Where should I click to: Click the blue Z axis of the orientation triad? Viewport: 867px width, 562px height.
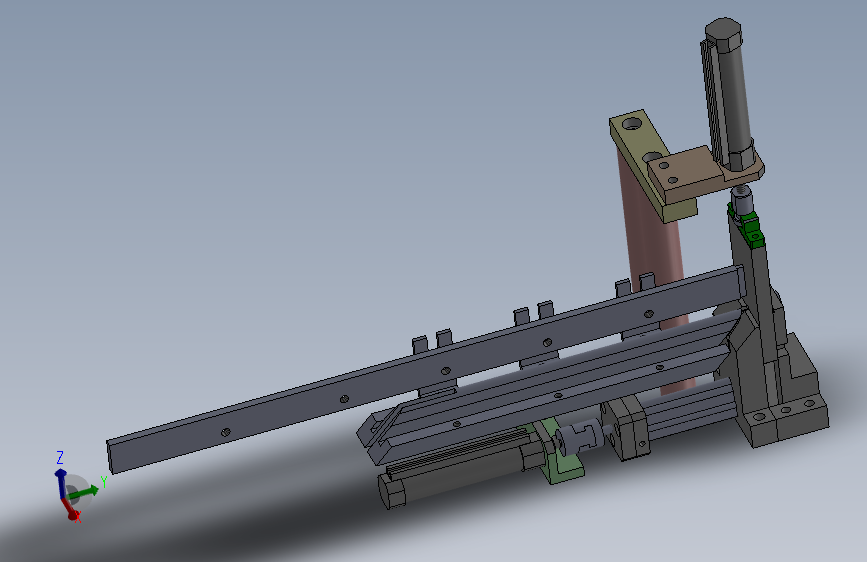[60, 482]
